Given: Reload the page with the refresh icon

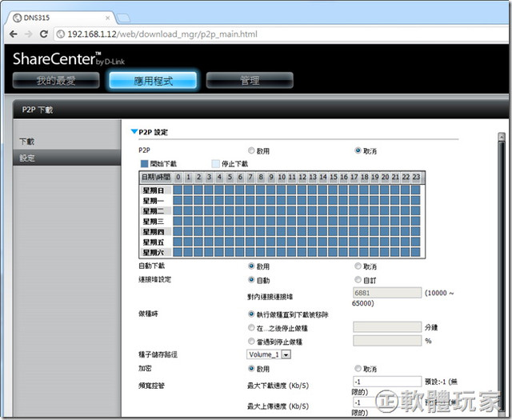Looking at the screenshot, I should click(45, 34).
